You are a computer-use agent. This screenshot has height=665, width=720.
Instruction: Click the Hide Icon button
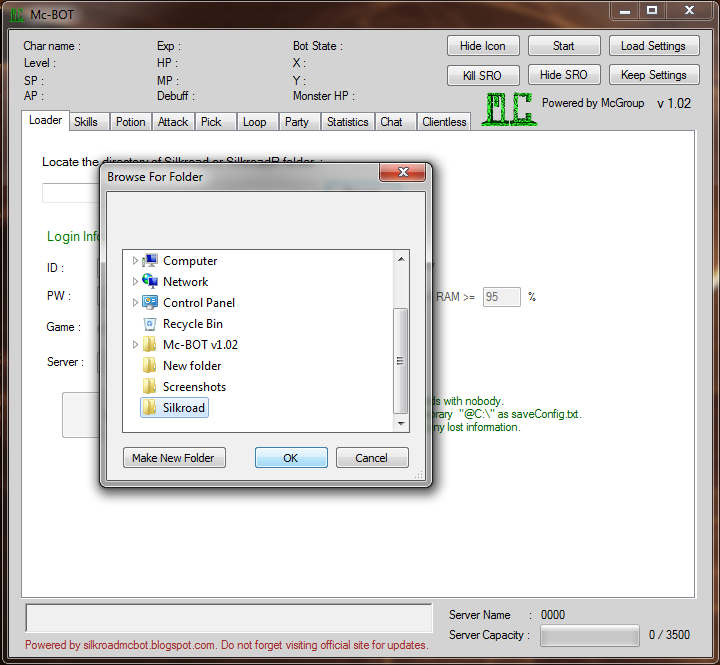coord(483,46)
